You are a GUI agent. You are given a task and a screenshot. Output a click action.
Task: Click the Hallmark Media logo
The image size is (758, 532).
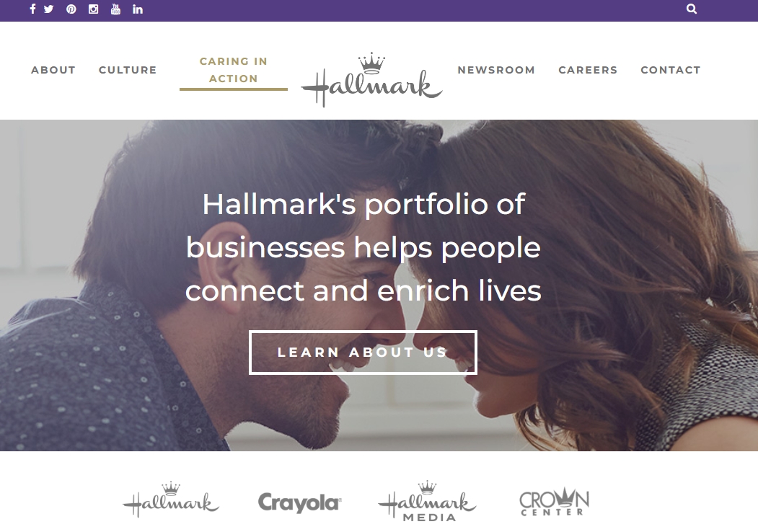click(428, 502)
